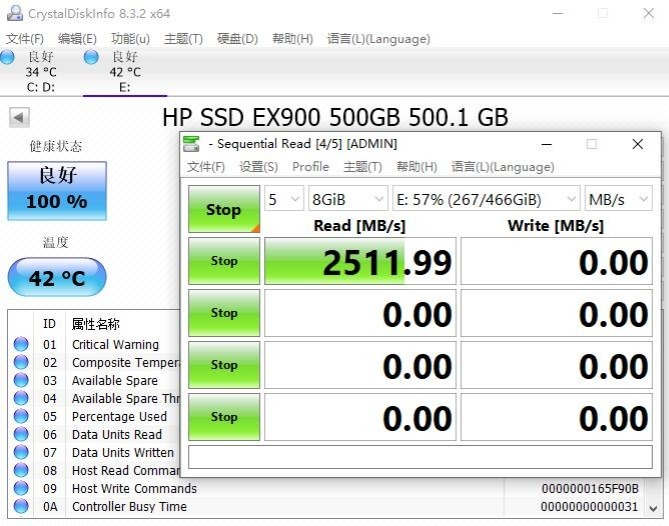The height and width of the screenshot is (526, 669).
Task: Click the 良好 100 % health status button
Action: 57,191
